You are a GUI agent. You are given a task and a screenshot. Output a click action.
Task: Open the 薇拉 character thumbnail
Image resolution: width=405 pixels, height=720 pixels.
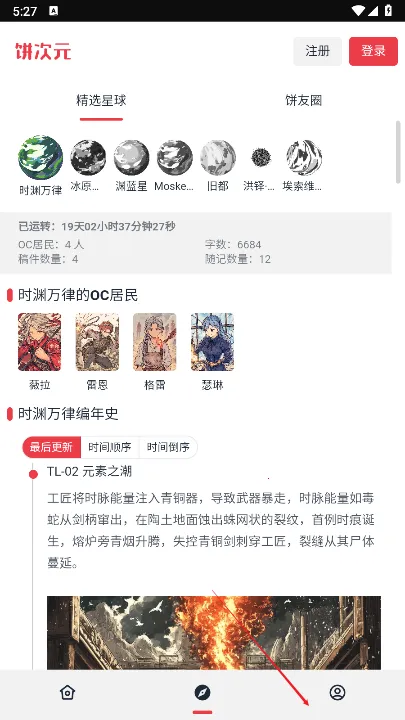pos(39,342)
